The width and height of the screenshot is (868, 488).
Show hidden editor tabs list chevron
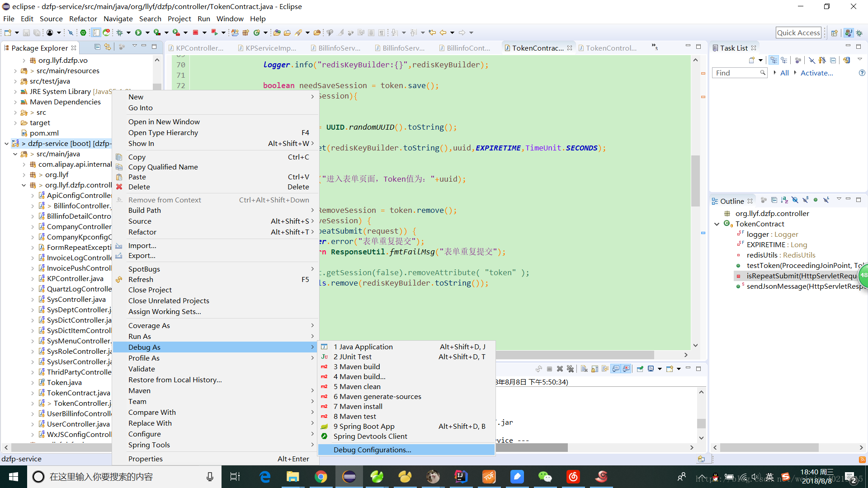pos(654,47)
